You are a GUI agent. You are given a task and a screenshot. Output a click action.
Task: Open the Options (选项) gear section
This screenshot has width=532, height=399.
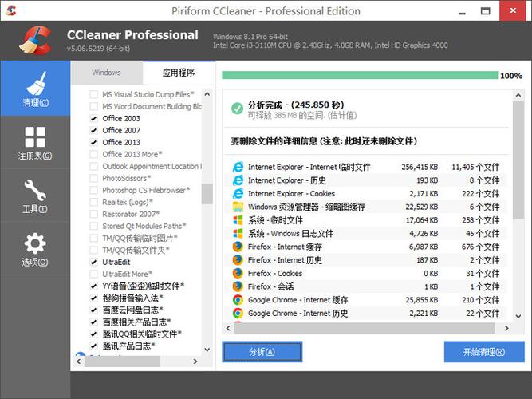pos(35,249)
